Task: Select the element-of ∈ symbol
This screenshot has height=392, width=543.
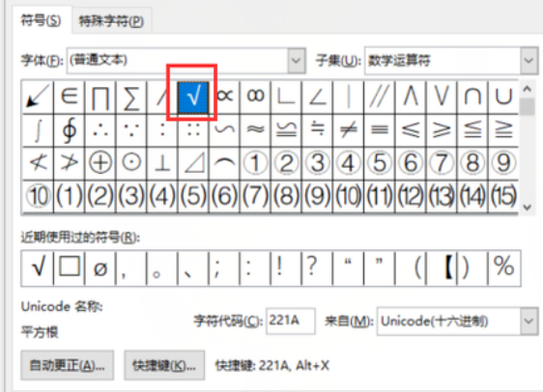Action: [69, 97]
